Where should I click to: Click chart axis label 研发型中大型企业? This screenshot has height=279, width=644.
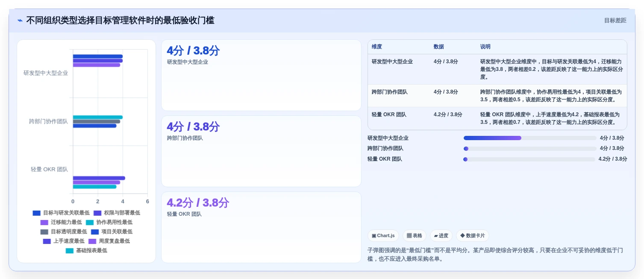46,73
